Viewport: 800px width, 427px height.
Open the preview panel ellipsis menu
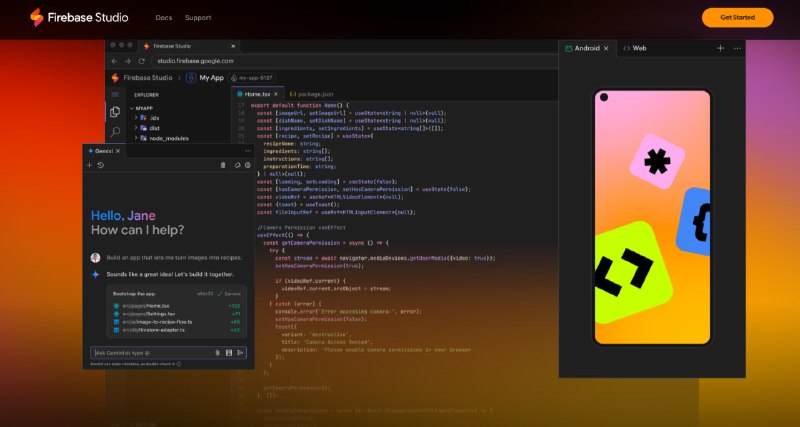[x=737, y=48]
